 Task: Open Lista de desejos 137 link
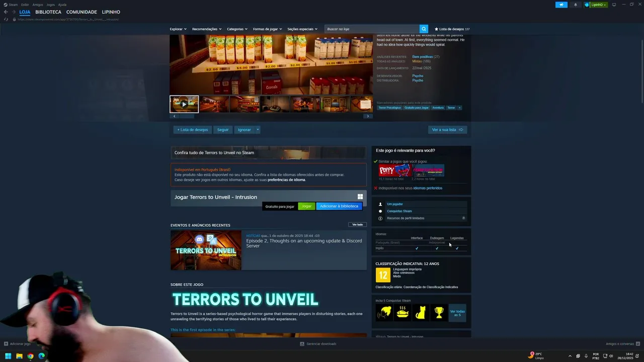coord(452,29)
